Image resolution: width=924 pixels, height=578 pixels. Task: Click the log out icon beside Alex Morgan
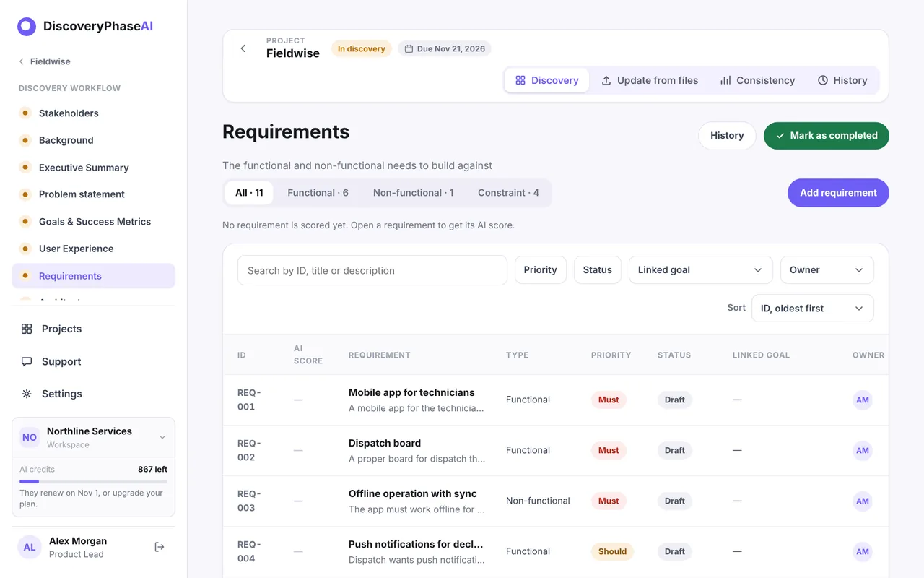(x=160, y=547)
